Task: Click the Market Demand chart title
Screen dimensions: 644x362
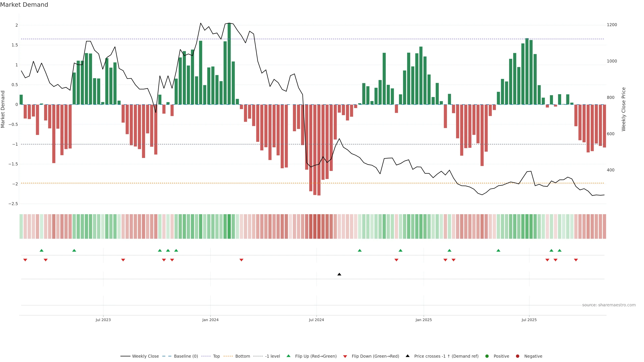Action: point(24,5)
